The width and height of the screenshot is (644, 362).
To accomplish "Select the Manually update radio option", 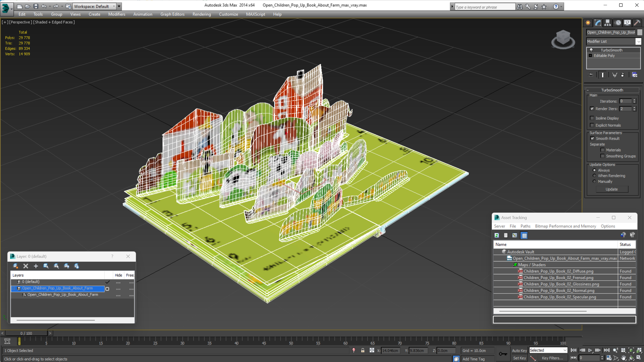I will pyautogui.click(x=594, y=181).
